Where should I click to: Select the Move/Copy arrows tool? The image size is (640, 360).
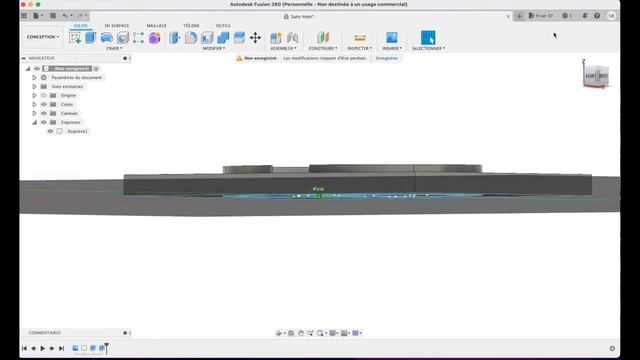click(x=256, y=38)
